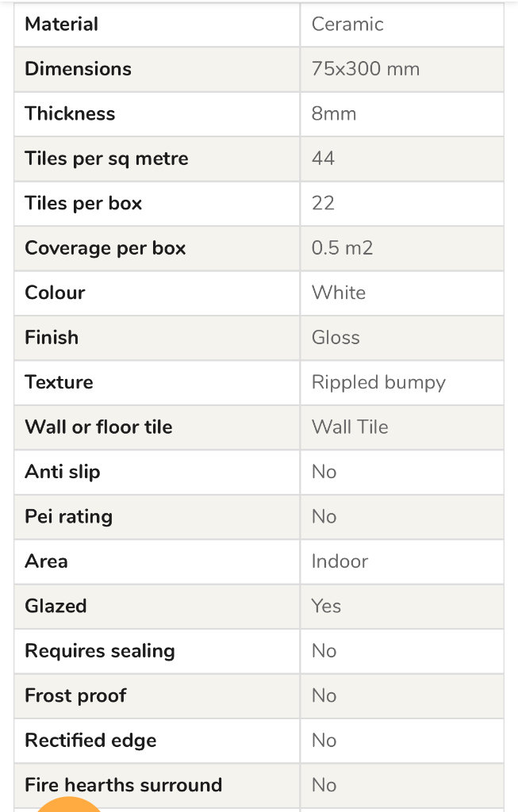Click the Requires sealing label
The width and height of the screenshot is (518, 812).
100,651
